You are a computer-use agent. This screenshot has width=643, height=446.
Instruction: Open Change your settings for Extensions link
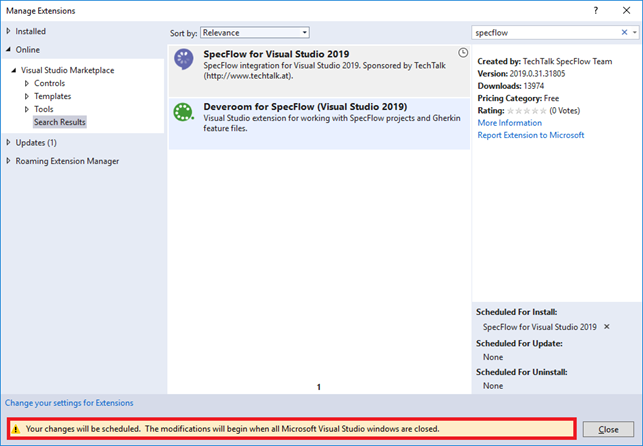(69, 403)
